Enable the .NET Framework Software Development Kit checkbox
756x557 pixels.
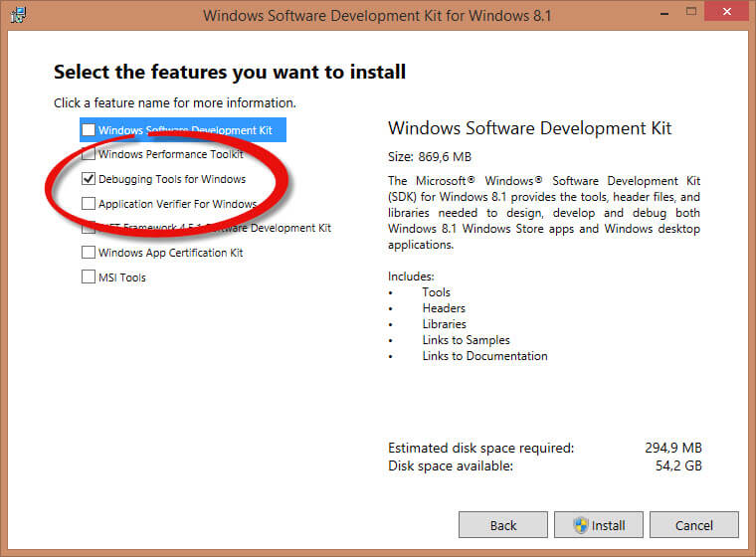pyautogui.click(x=89, y=228)
